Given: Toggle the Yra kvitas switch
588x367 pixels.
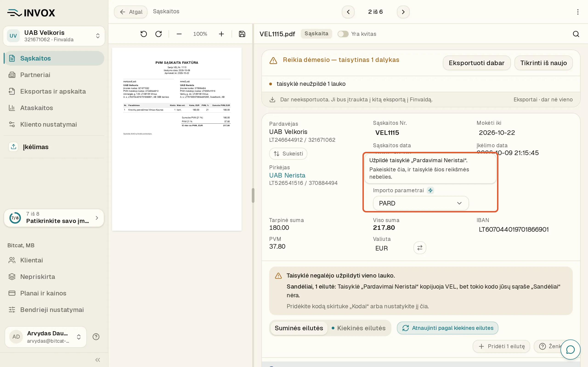Looking at the screenshot, I should pyautogui.click(x=343, y=34).
